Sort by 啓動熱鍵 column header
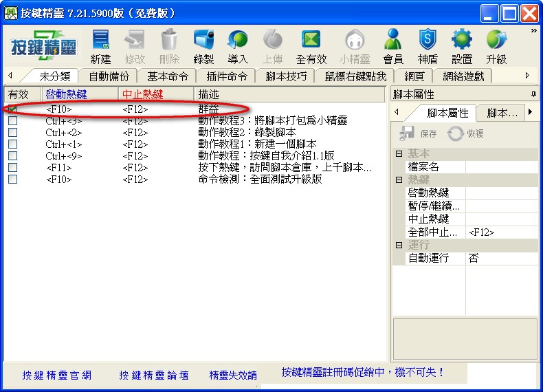Screen dimensions: 543x392 point(80,94)
